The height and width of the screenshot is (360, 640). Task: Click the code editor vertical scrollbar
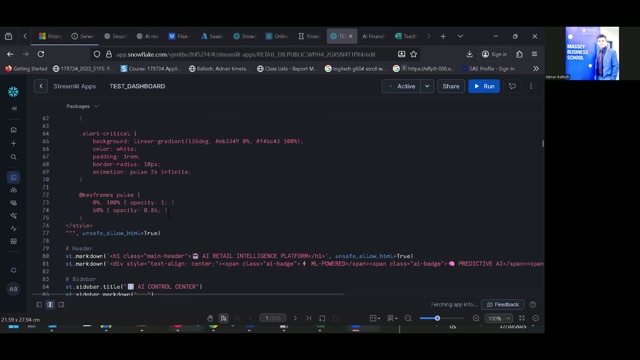(x=543, y=144)
